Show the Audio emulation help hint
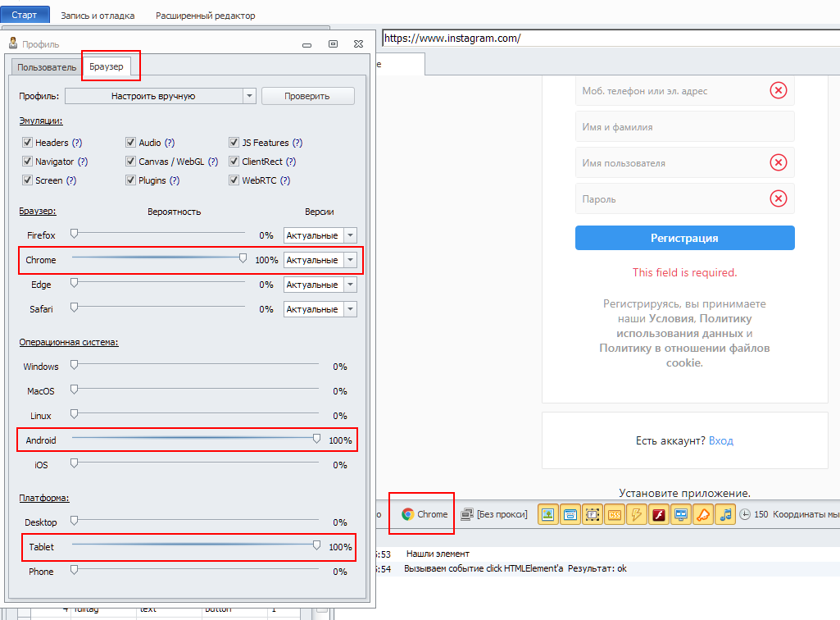The image size is (840, 620). 170,143
